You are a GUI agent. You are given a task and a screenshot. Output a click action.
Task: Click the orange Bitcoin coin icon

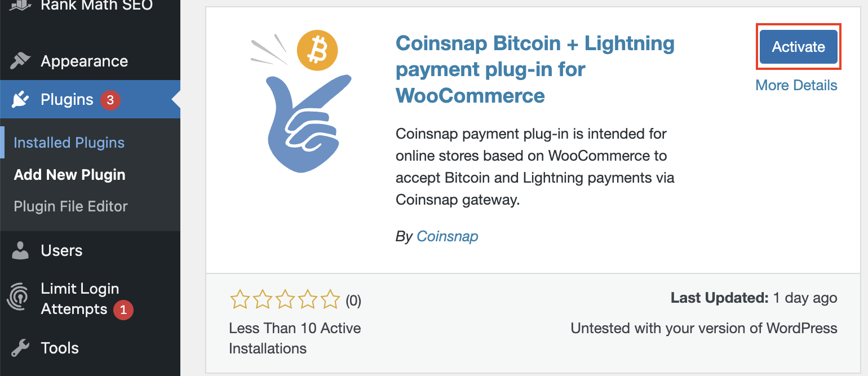pos(317,51)
